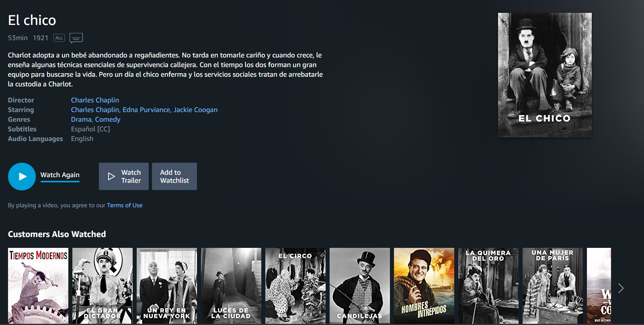644x325 pixels.
Task: Open Candilejas movie thumbnail
Action: click(360, 286)
